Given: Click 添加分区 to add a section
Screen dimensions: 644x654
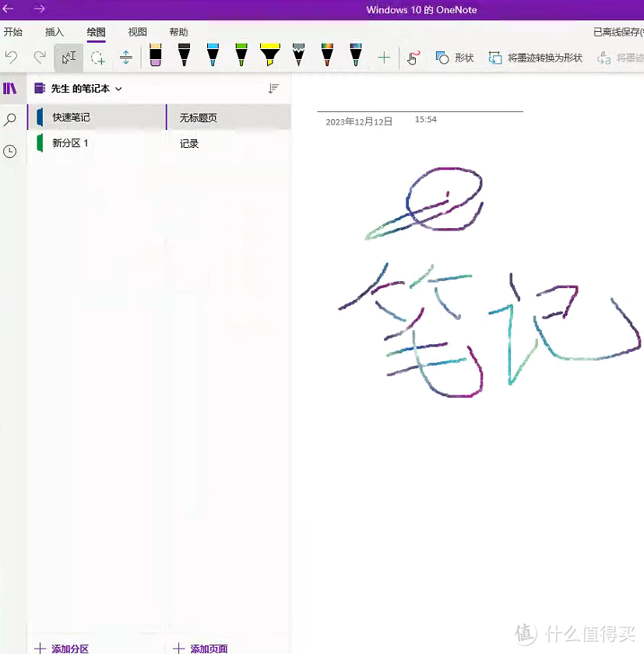Looking at the screenshot, I should tap(62, 648).
